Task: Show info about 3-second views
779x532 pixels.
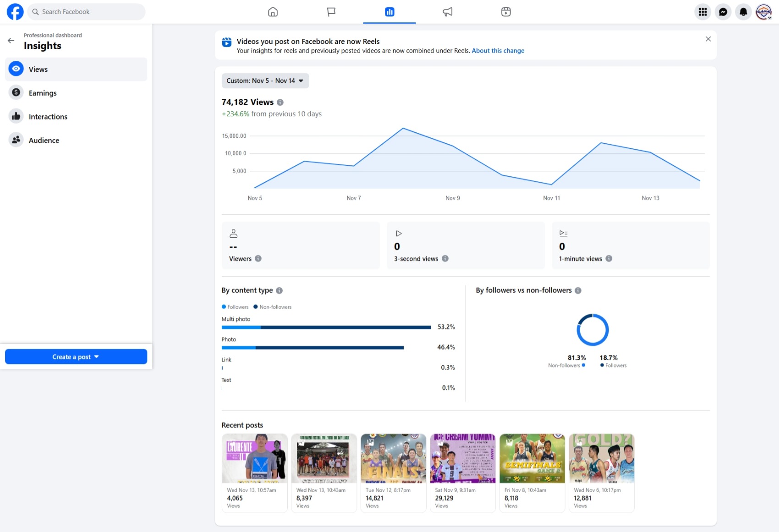Action: click(x=445, y=259)
